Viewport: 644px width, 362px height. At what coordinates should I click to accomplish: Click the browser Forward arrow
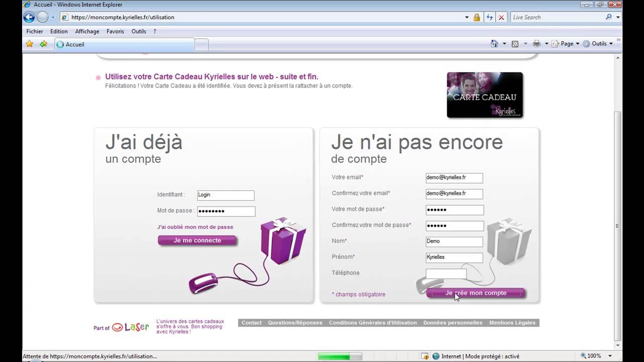click(x=43, y=17)
